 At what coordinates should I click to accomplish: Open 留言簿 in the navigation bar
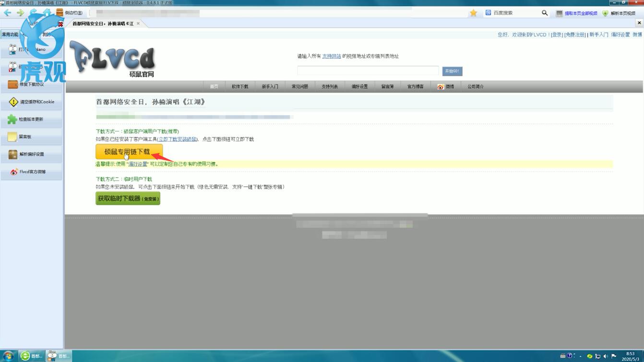pyautogui.click(x=387, y=87)
